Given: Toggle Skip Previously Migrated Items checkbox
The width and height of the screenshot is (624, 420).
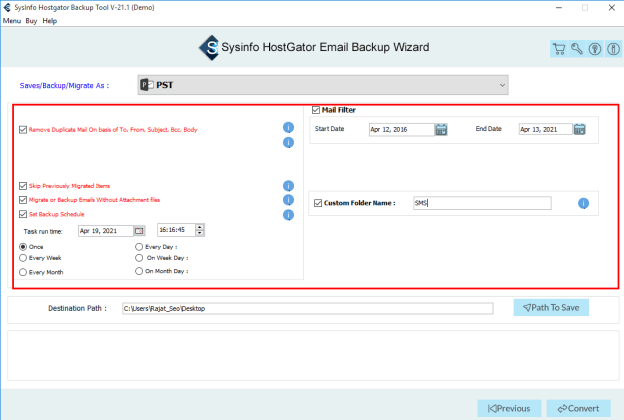Looking at the screenshot, I should coord(23,186).
